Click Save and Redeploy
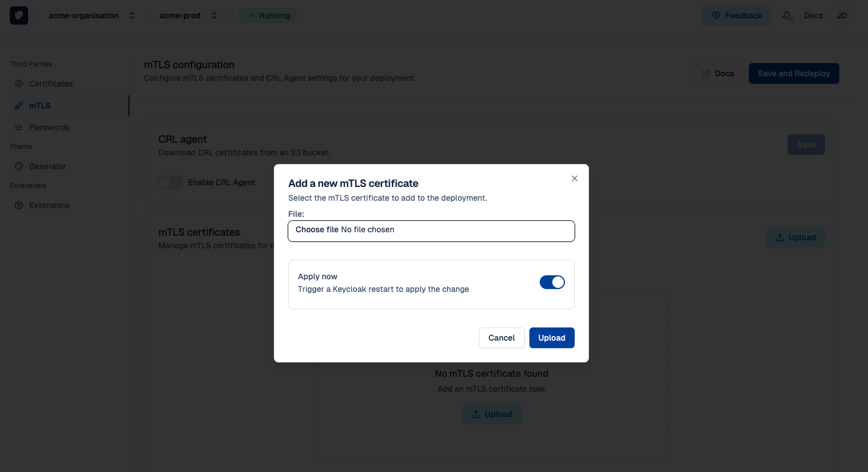 tap(794, 73)
